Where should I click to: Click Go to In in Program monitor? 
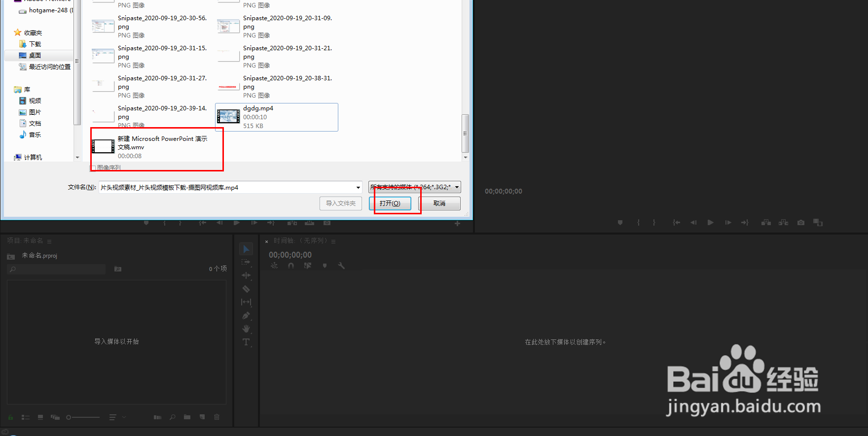(677, 223)
